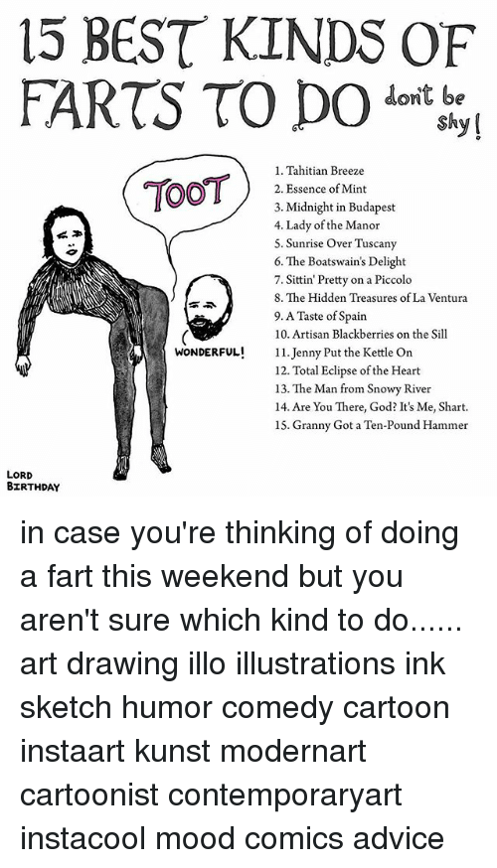Image resolution: width=497 pixels, height=868 pixels.
Task: Select list item 'The Boatswain's Delight'
Action: point(340,261)
